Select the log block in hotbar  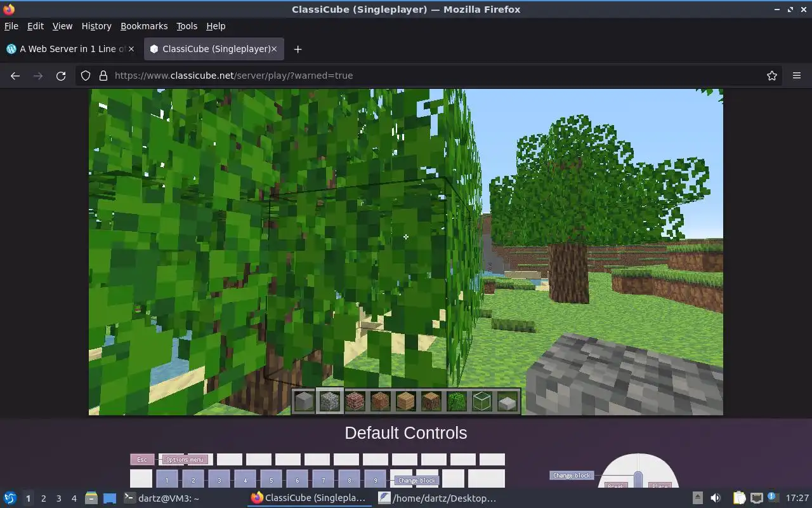pyautogui.click(x=431, y=401)
